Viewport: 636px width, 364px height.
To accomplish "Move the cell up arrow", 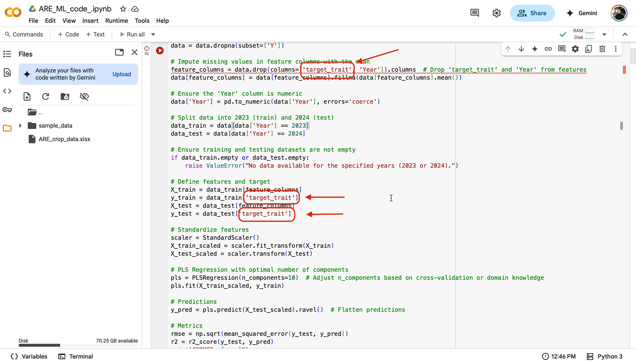I will pyautogui.click(x=508, y=49).
